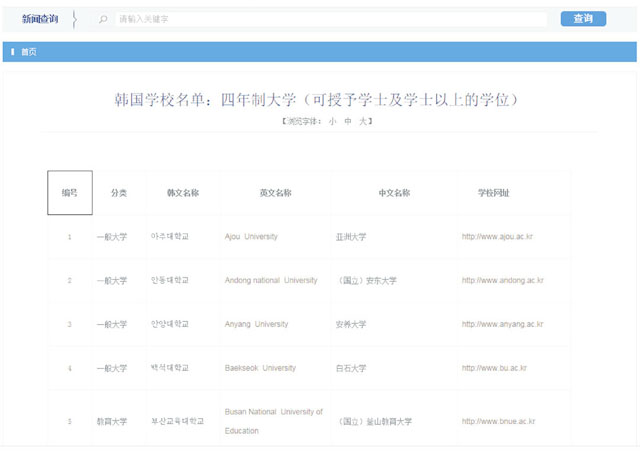640x462 pixels.
Task: Click the Ajou University English name cell
Action: 251,237
